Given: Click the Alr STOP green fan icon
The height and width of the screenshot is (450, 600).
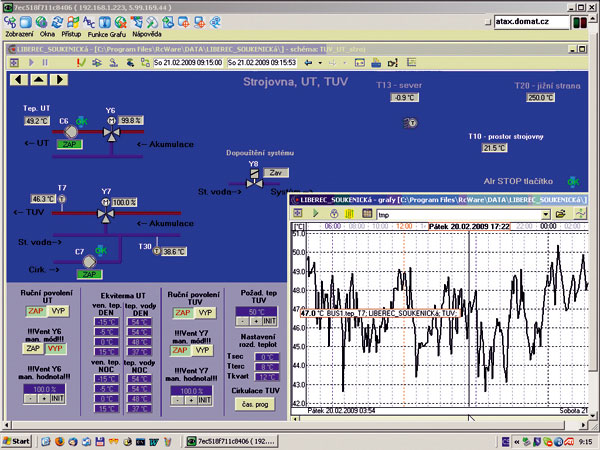Looking at the screenshot, I should [x=572, y=182].
